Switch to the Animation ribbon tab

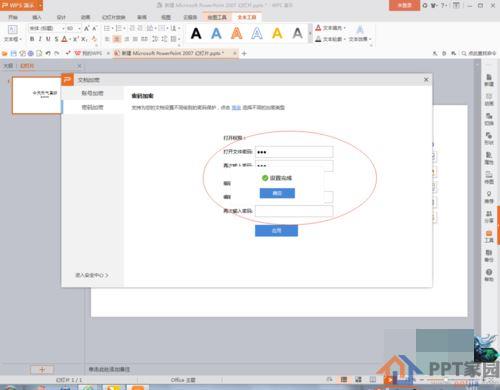click(x=85, y=17)
